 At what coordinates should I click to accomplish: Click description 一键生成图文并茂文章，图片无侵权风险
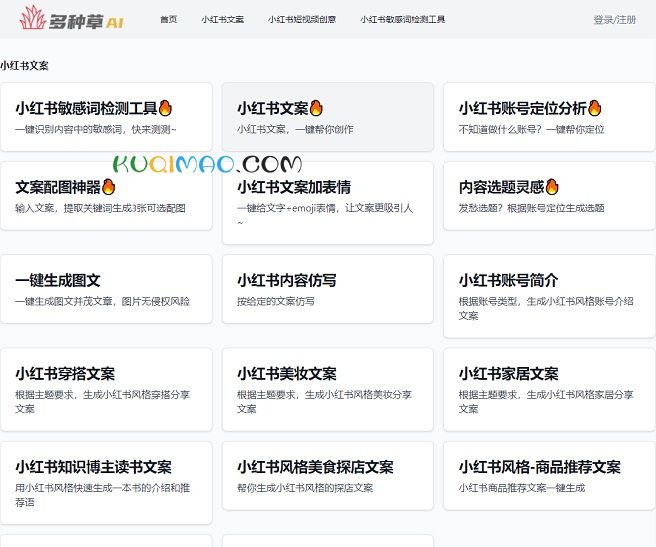pyautogui.click(x=102, y=301)
